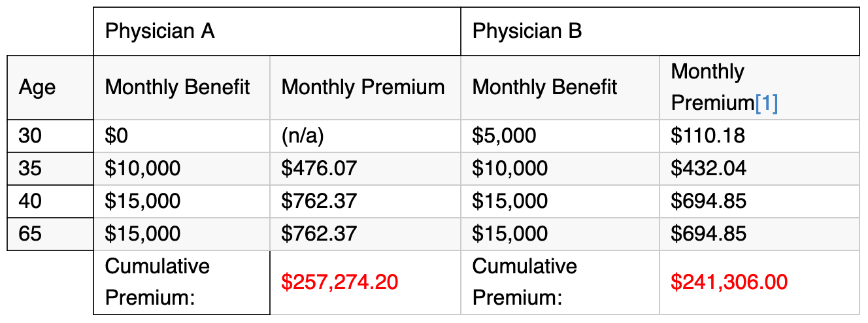Viewport: 868px width, 323px height.
Task: Select the red $241,306.00 cumulative total
Action: click(729, 282)
